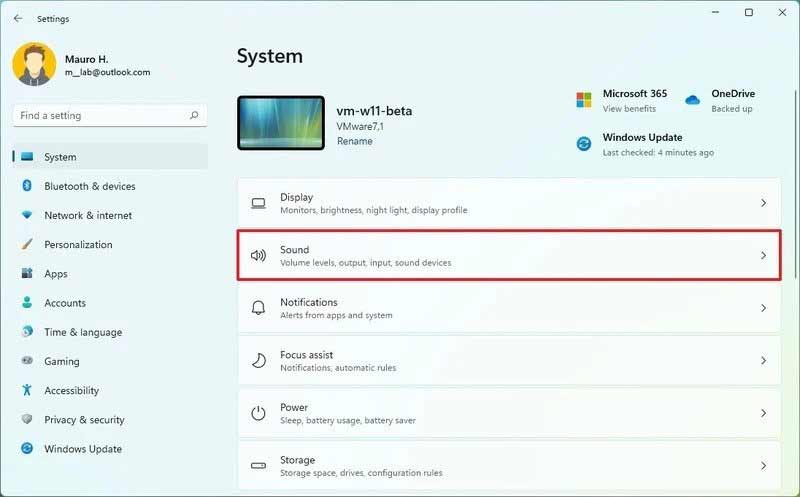This screenshot has height=497, width=800.
Task: Go back with the Settings back arrow
Action: click(18, 18)
